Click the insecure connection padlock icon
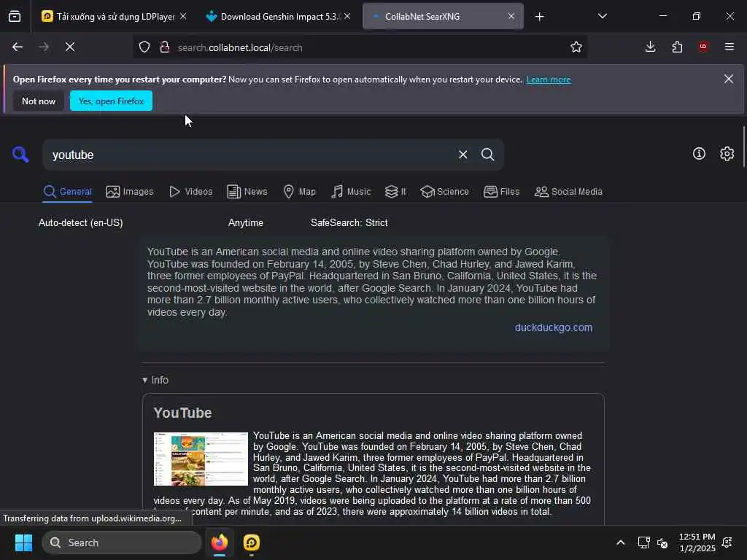747x560 pixels. (165, 47)
